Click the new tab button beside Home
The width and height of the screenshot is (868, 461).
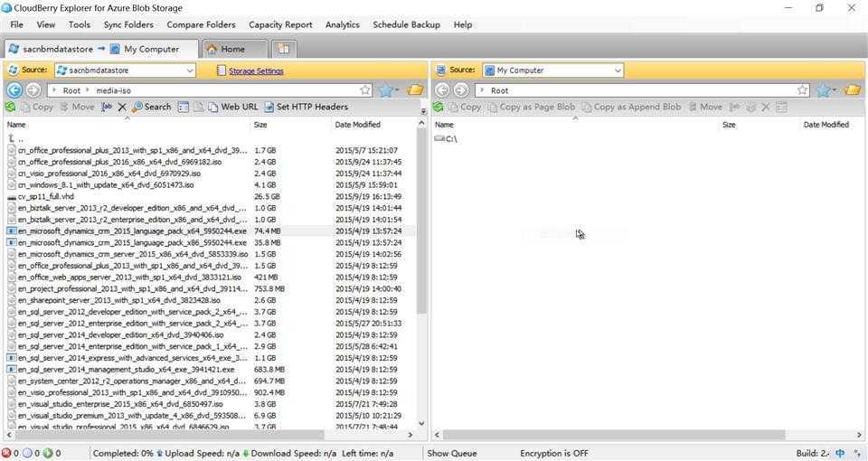[283, 49]
